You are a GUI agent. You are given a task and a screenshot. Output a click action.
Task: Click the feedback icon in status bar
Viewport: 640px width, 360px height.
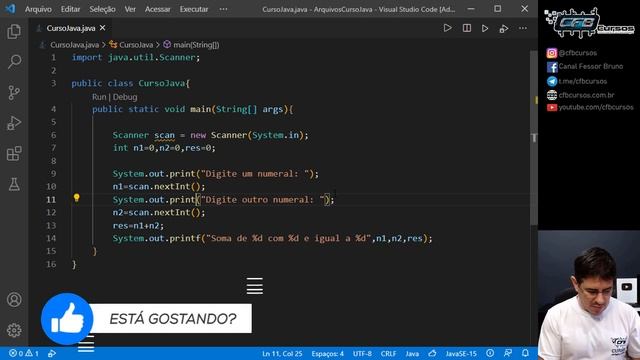(508, 353)
